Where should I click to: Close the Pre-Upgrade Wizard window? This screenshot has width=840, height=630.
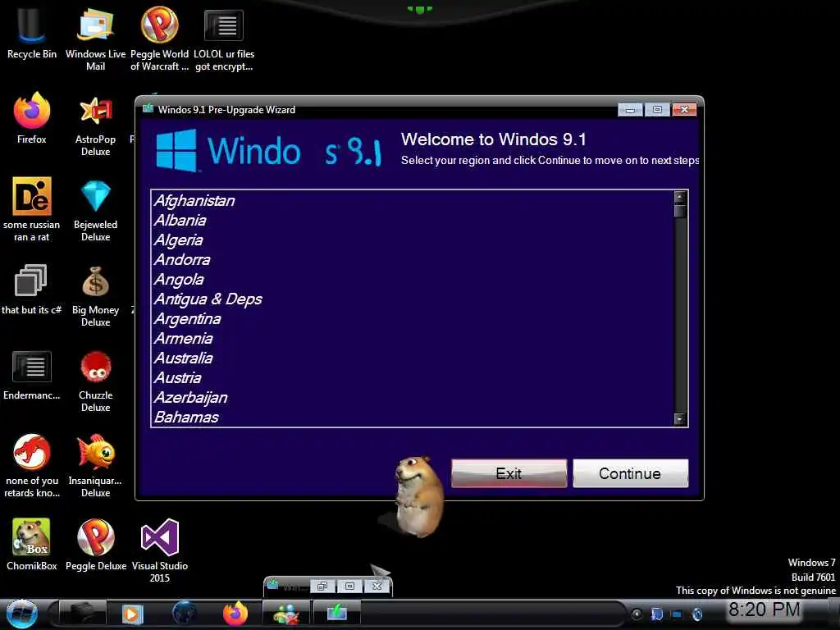point(684,110)
